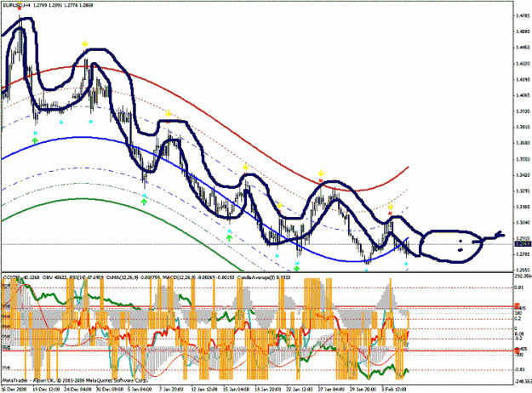The image size is (532, 393).
Task: Click the 16 Dec 2008 date label
Action: (14, 389)
